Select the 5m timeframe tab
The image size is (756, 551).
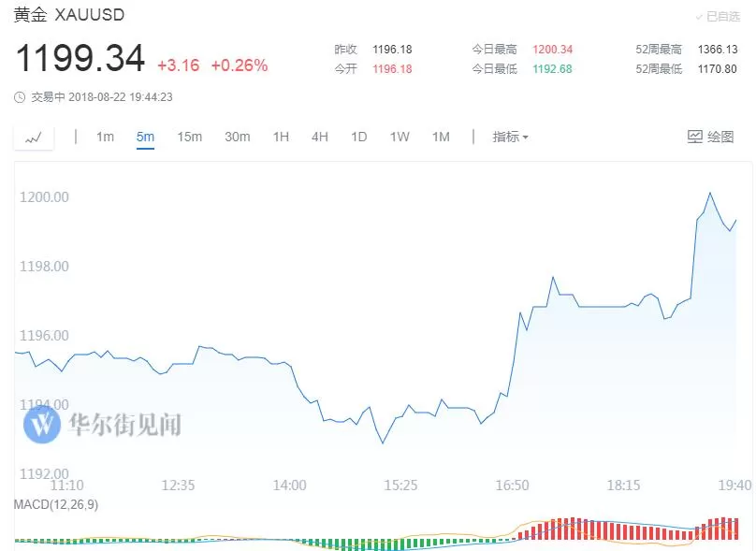point(145,137)
